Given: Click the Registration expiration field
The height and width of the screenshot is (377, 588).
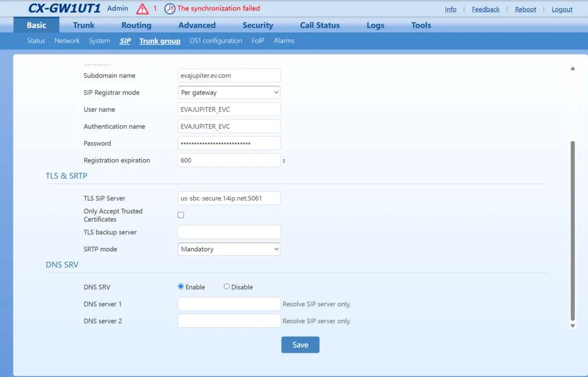Looking at the screenshot, I should (x=229, y=160).
